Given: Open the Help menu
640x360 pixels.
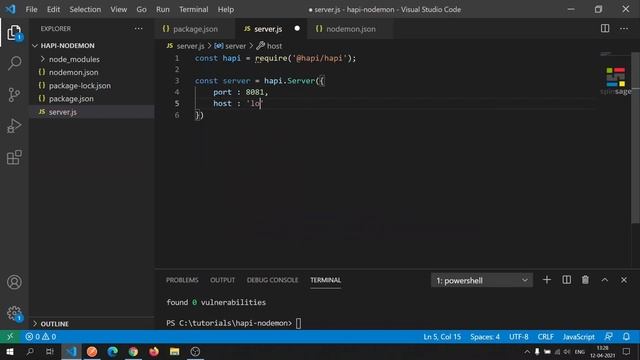Looking at the screenshot, I should pyautogui.click(x=226, y=9).
